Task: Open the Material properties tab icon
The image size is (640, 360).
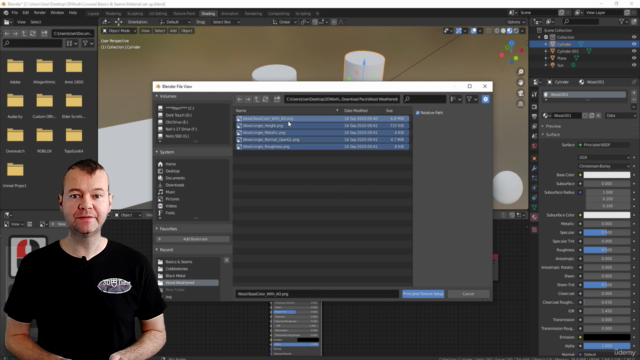Action: pyautogui.click(x=534, y=217)
